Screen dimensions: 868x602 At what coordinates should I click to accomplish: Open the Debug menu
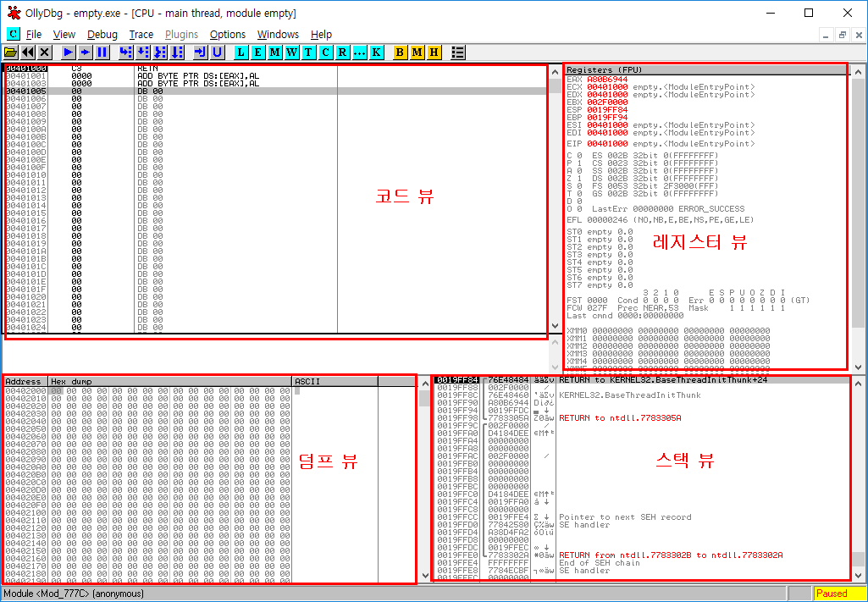pos(102,35)
